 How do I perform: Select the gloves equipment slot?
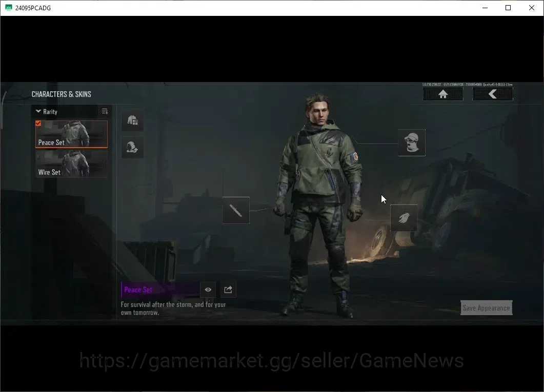tap(404, 218)
